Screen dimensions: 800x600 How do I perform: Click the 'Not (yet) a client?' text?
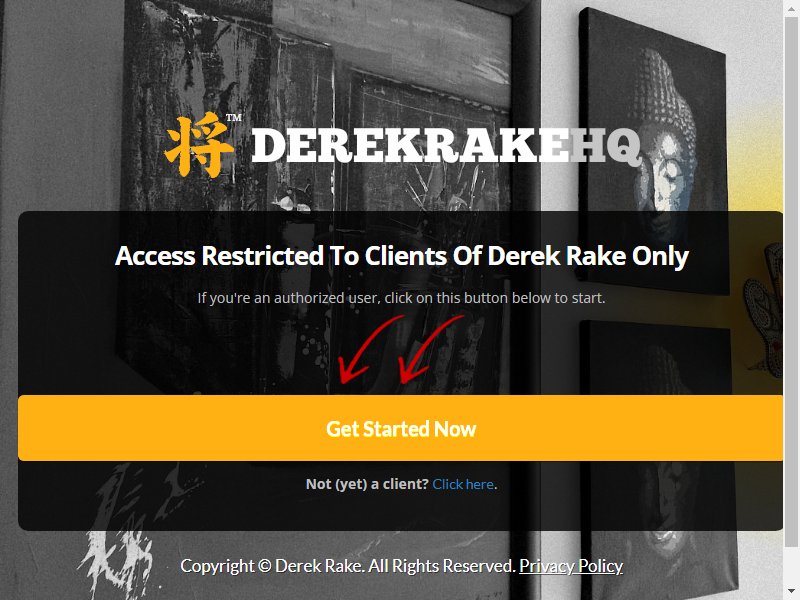[x=367, y=484]
